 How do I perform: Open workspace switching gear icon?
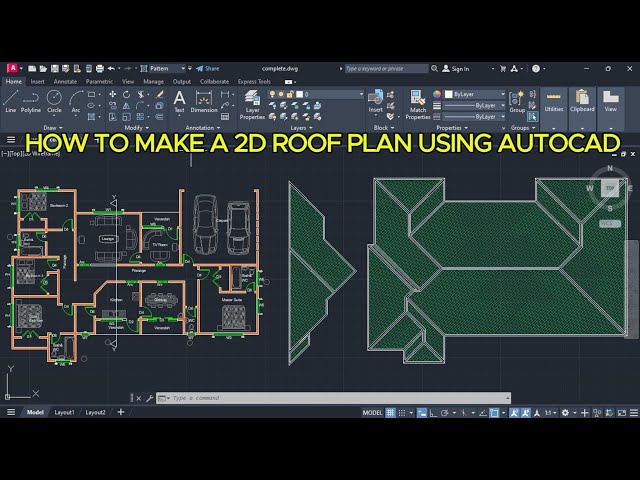[565, 413]
